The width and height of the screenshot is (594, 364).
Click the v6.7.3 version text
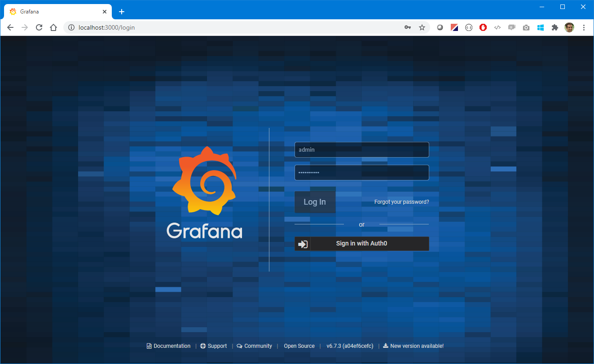350,346
